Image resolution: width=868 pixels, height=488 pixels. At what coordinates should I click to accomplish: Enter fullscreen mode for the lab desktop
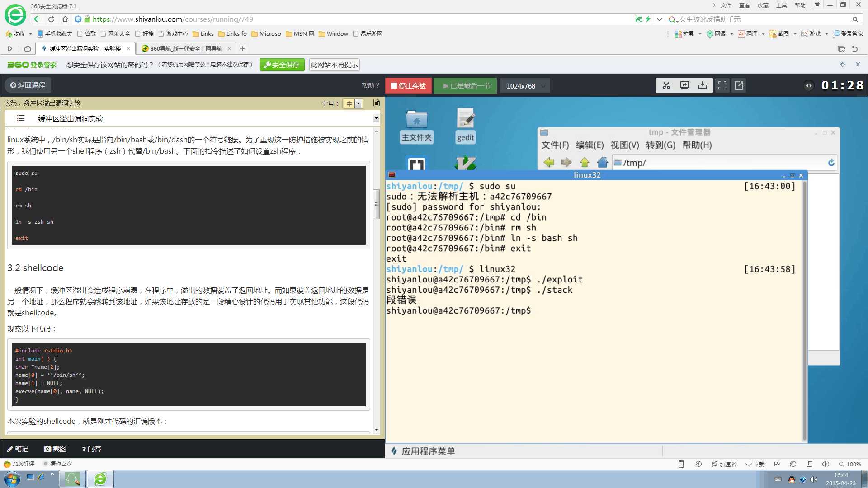click(722, 85)
